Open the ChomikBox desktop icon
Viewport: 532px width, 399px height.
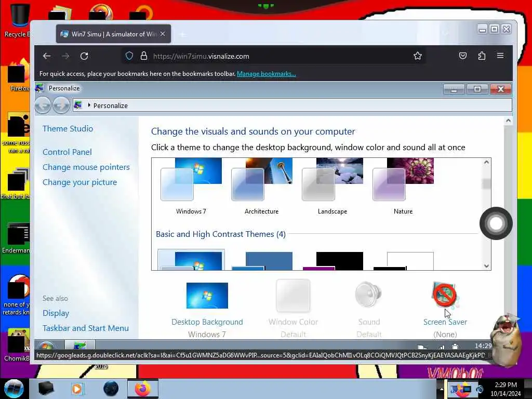17,344
